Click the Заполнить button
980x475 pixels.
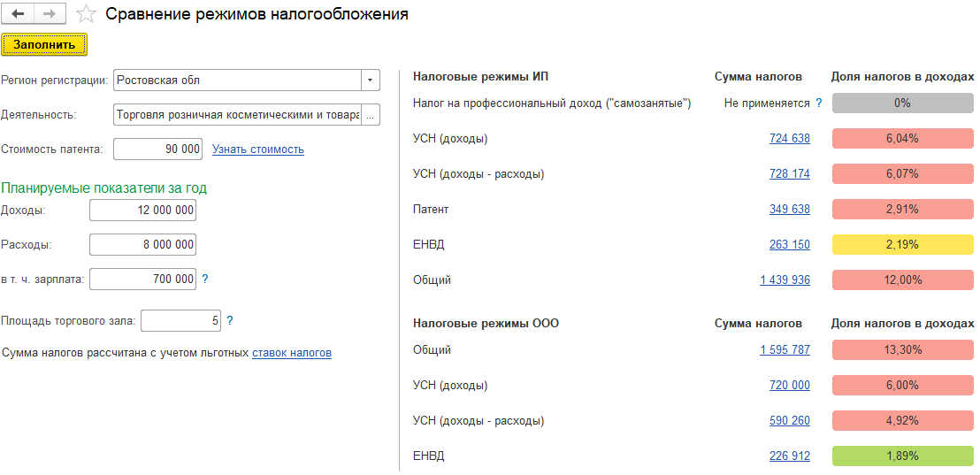click(44, 45)
